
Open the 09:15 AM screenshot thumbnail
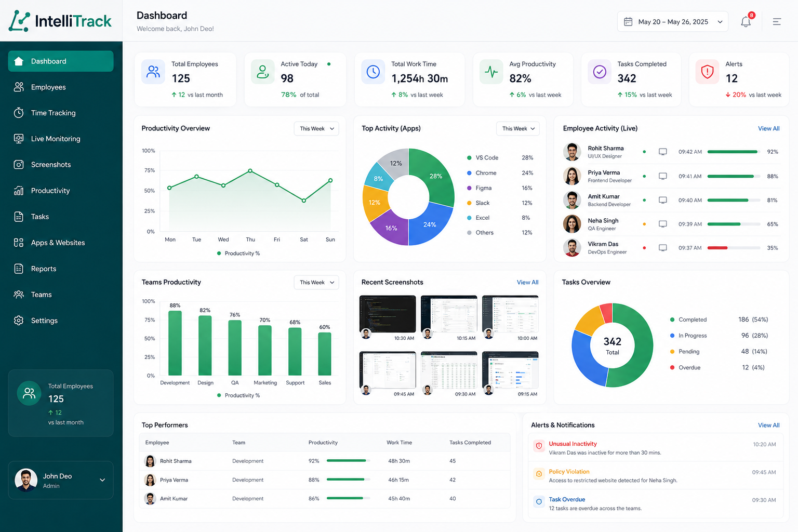510,370
